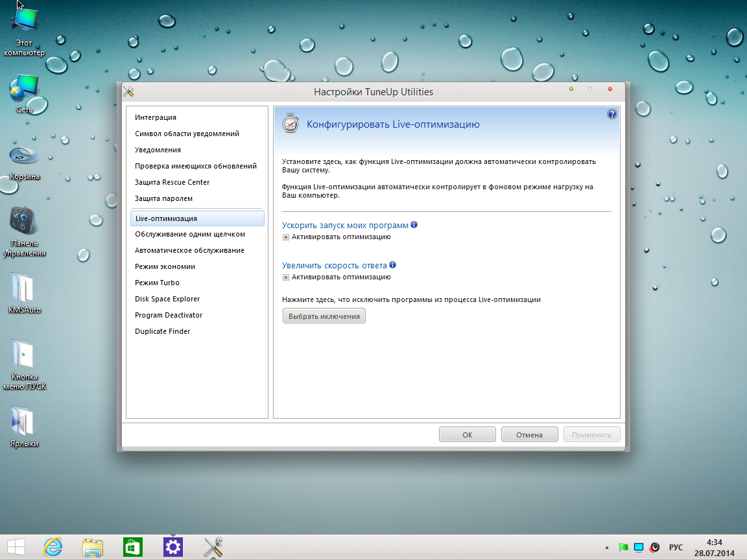747x560 pixels.
Task: Launch Internet Explorer from taskbar
Action: point(53,547)
